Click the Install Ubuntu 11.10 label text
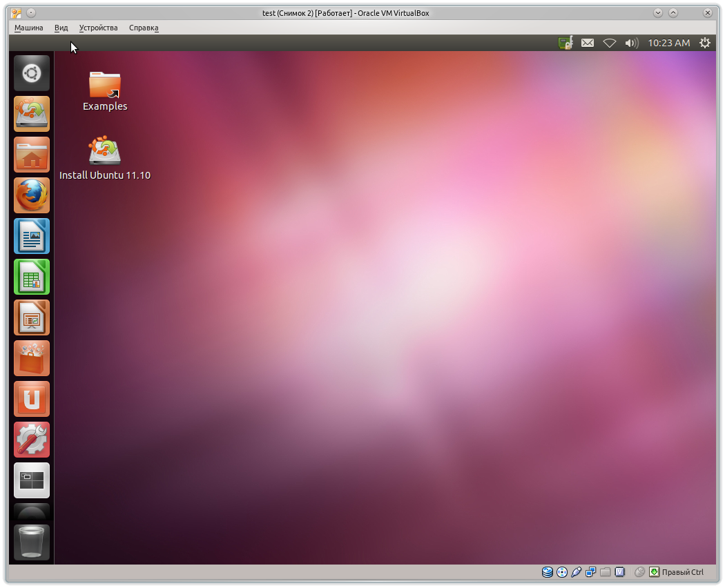Viewport: 725px width, 588px height. point(105,175)
